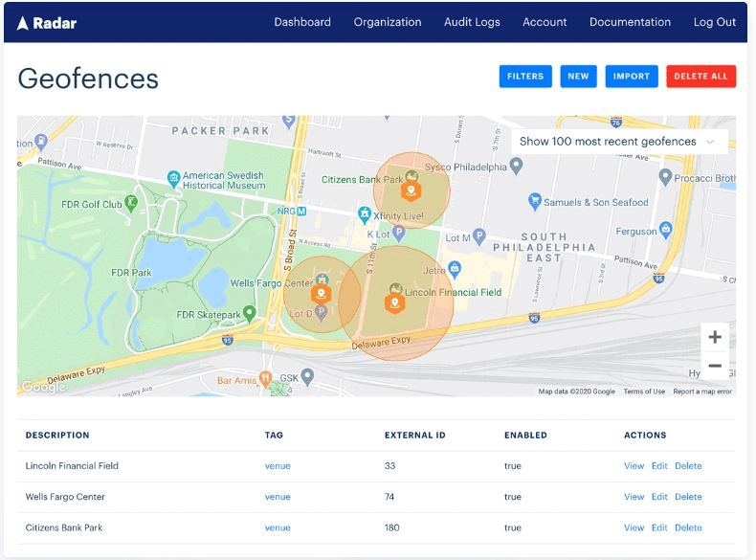Click the Google logo on the map
Screen dimensions: 756x560
(x=42, y=387)
